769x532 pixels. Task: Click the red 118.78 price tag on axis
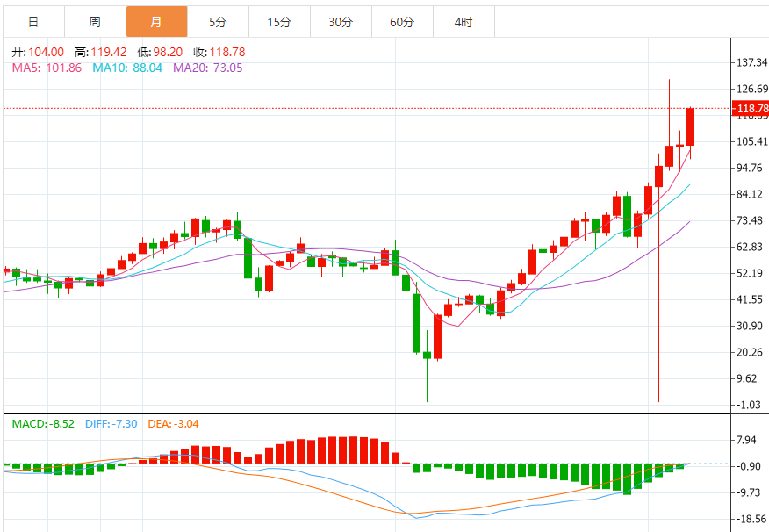[x=751, y=109]
